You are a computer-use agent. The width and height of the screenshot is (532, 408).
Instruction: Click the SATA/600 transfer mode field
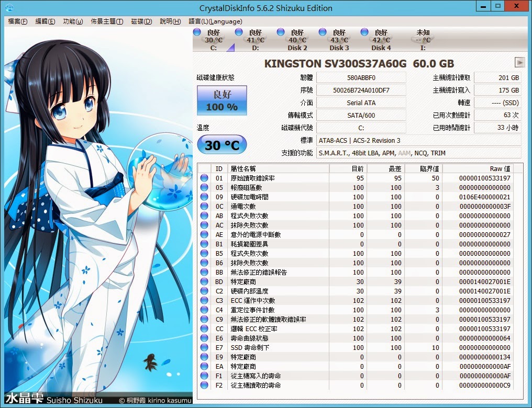361,115
